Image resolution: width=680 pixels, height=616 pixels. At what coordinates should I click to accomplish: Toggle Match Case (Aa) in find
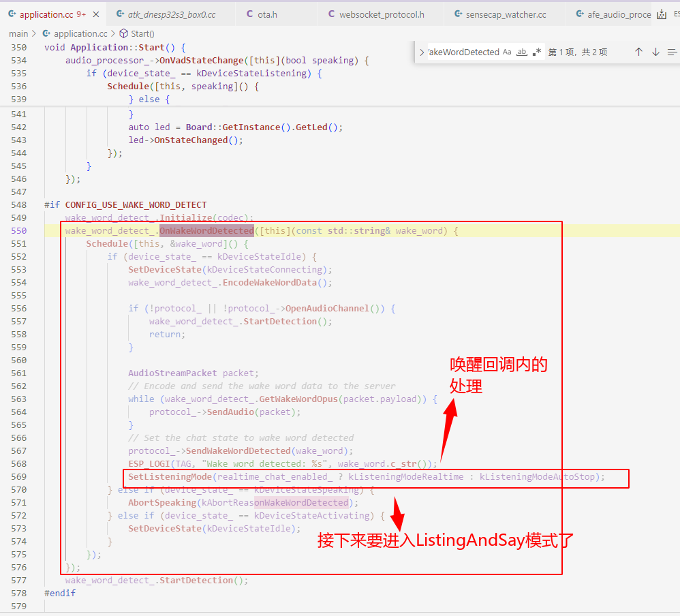tap(507, 52)
